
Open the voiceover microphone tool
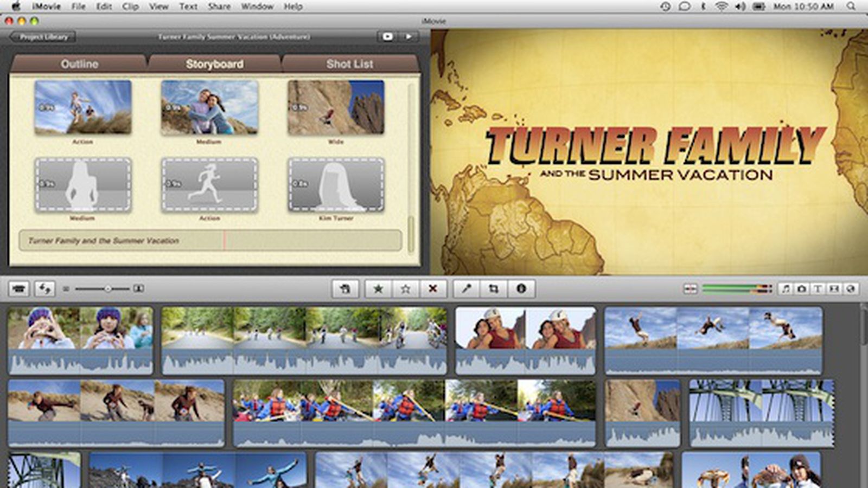pos(466,289)
